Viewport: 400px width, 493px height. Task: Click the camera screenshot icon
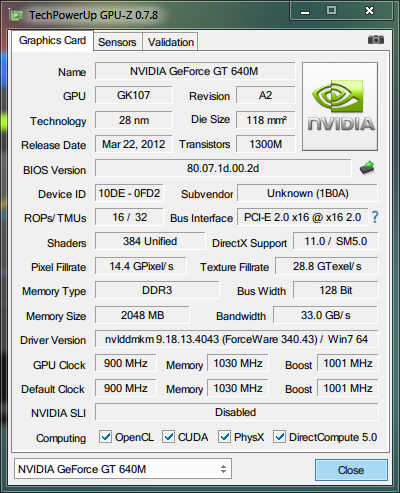pos(376,40)
